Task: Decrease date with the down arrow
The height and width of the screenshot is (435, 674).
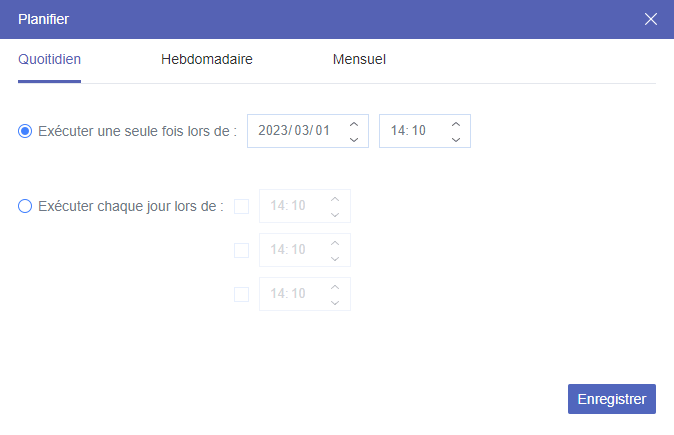Action: (x=354, y=139)
